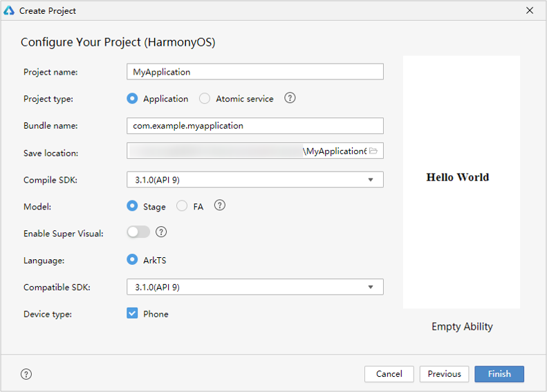
Task: Click the help icon next to Atomic service
Action: (x=290, y=98)
